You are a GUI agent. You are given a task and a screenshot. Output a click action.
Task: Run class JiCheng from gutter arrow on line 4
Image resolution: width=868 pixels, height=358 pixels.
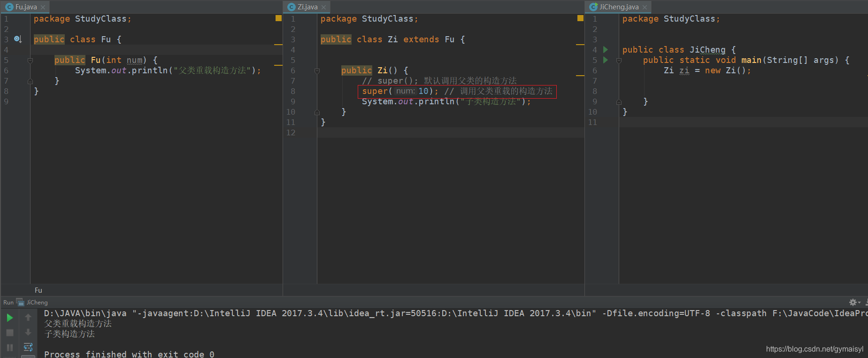click(x=606, y=49)
